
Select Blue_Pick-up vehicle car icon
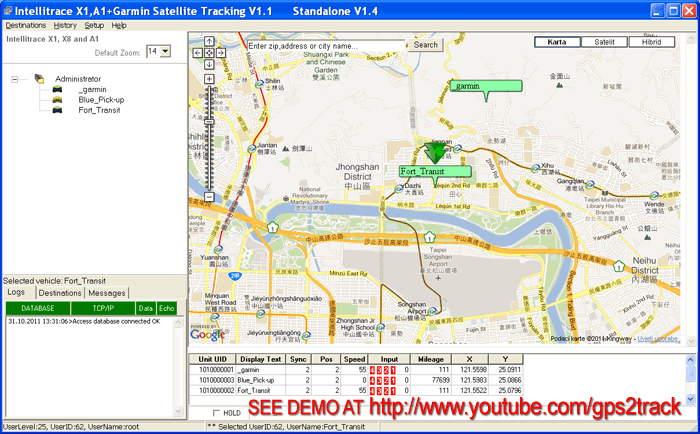(57, 100)
